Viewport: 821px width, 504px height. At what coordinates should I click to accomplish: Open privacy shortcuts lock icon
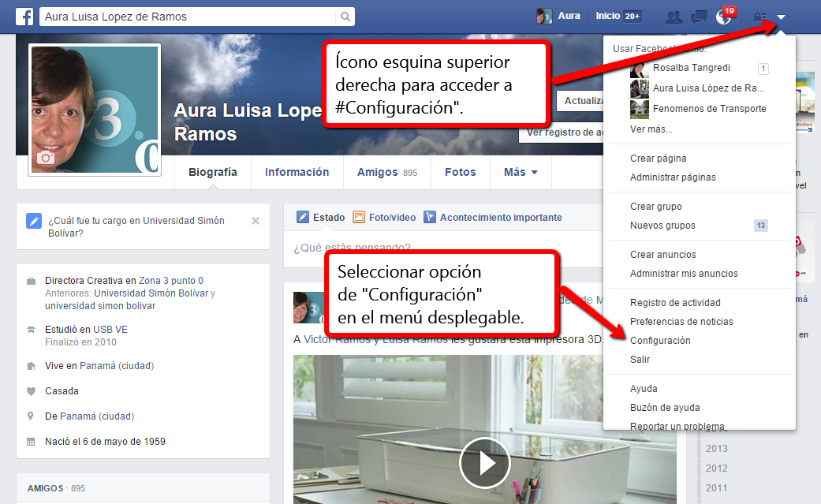point(759,17)
